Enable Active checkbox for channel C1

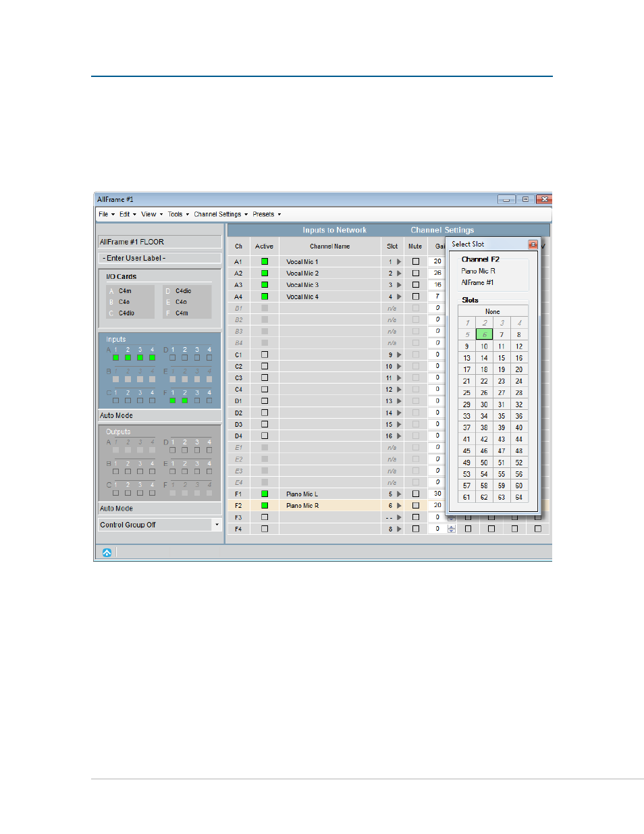pyautogui.click(x=265, y=355)
